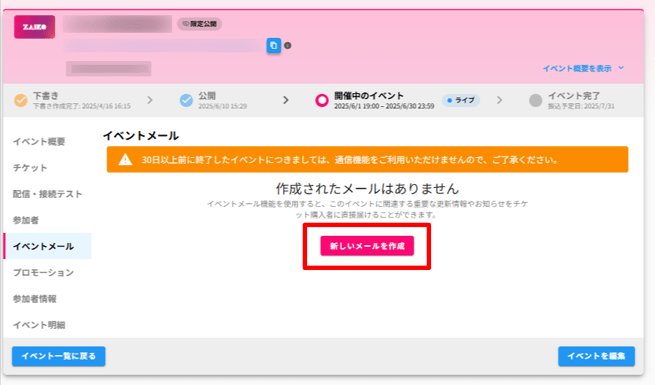Select the 公開 step checkmark icon
This screenshot has height=385, width=655.
[x=186, y=100]
